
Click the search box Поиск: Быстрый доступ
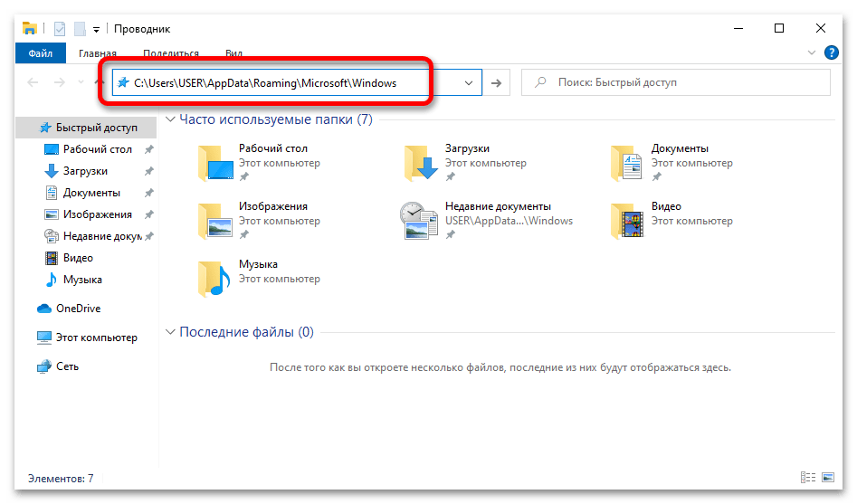pos(675,82)
